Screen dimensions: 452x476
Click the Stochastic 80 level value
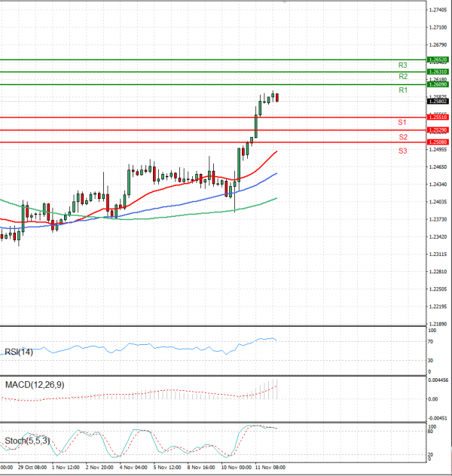[430, 431]
